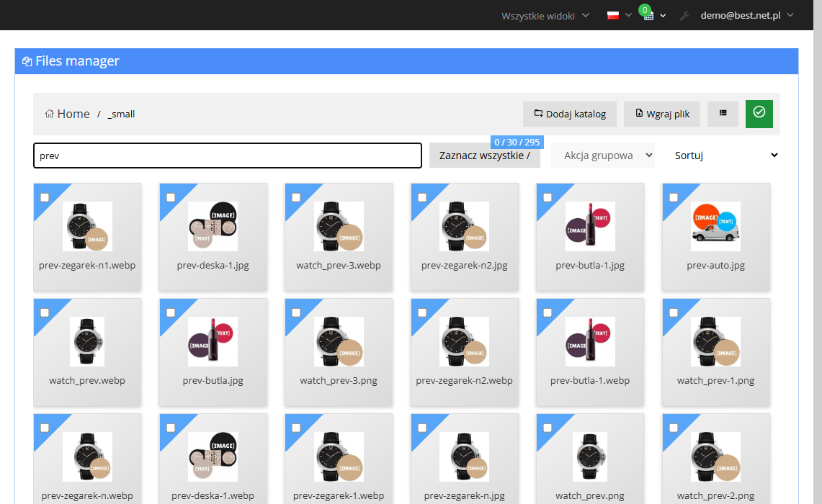The width and height of the screenshot is (822, 504).
Task: Click the Polish flag language icon
Action: point(613,15)
